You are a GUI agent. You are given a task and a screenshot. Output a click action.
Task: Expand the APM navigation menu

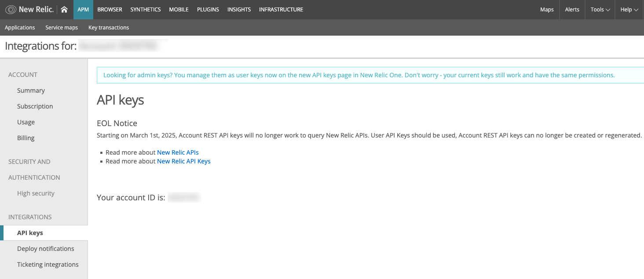point(83,9)
